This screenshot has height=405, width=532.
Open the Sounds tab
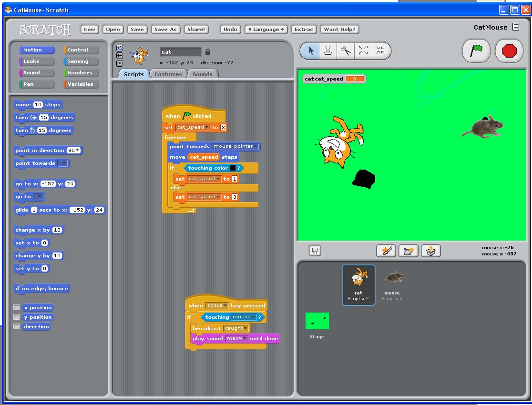(x=203, y=74)
